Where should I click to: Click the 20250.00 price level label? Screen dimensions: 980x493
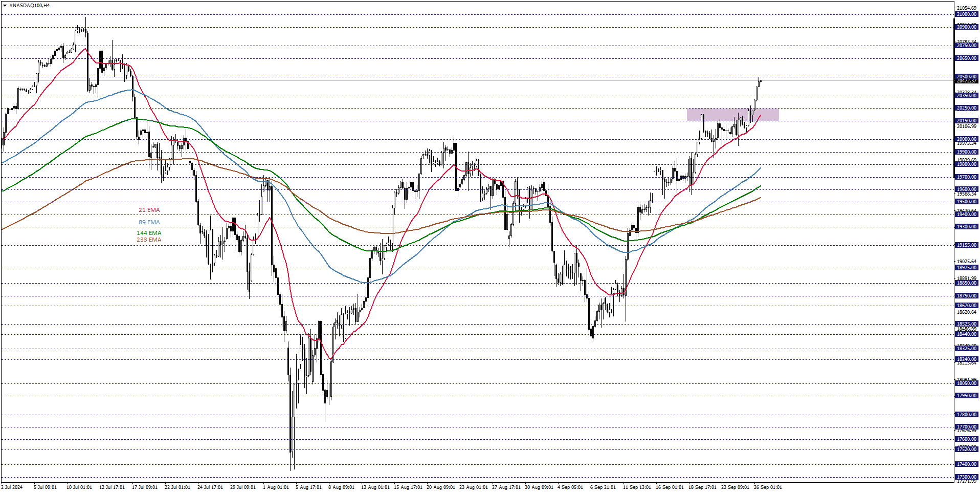[967, 108]
